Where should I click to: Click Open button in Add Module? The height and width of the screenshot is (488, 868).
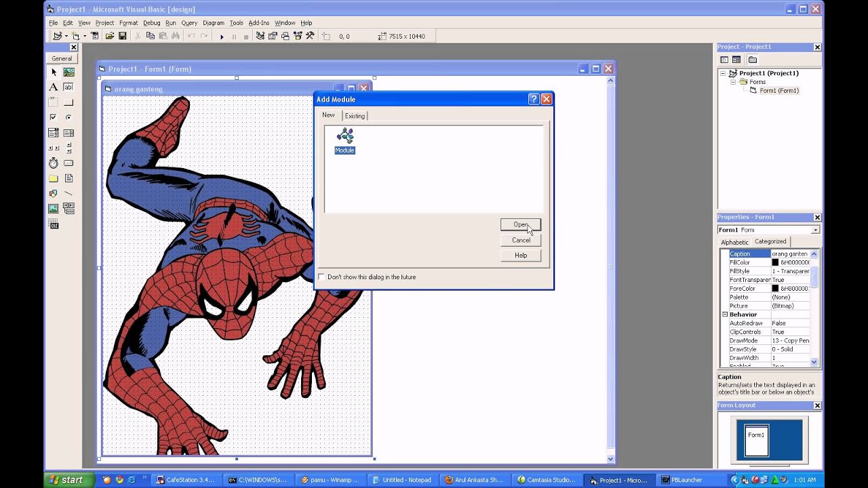pyautogui.click(x=521, y=225)
